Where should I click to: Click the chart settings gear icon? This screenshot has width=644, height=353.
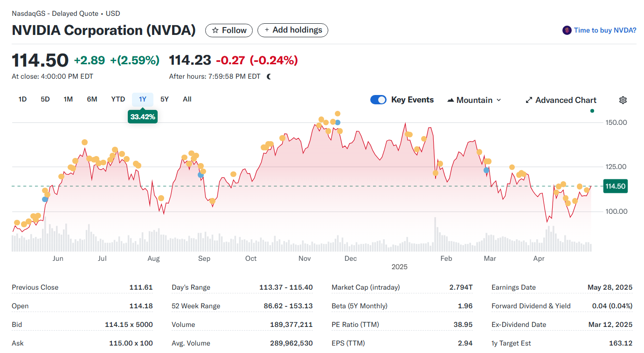click(623, 100)
